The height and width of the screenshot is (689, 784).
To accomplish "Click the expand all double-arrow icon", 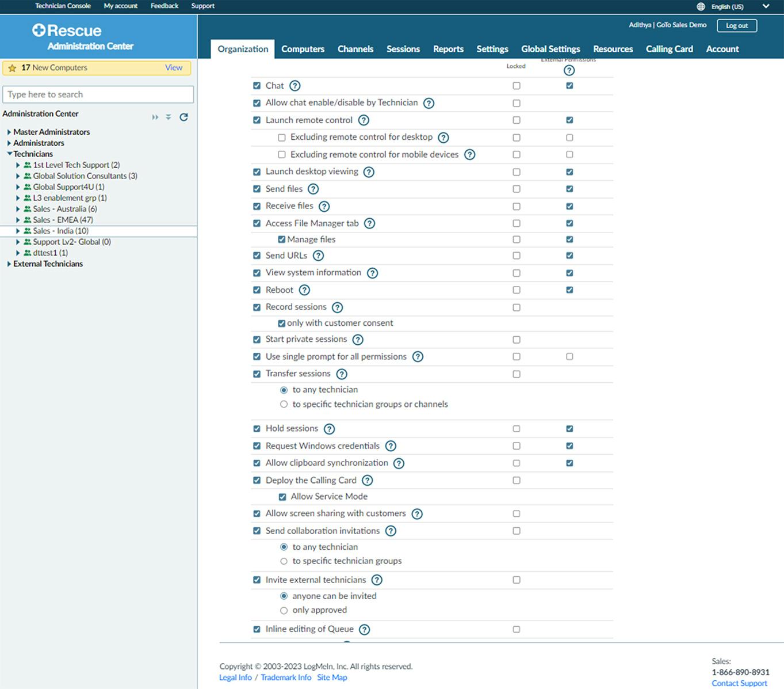I will pos(155,117).
